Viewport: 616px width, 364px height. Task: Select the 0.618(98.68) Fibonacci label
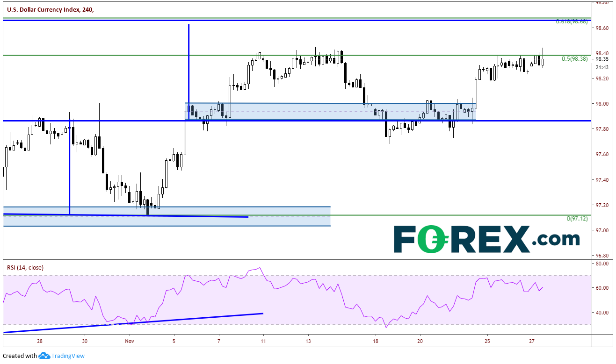(572, 22)
